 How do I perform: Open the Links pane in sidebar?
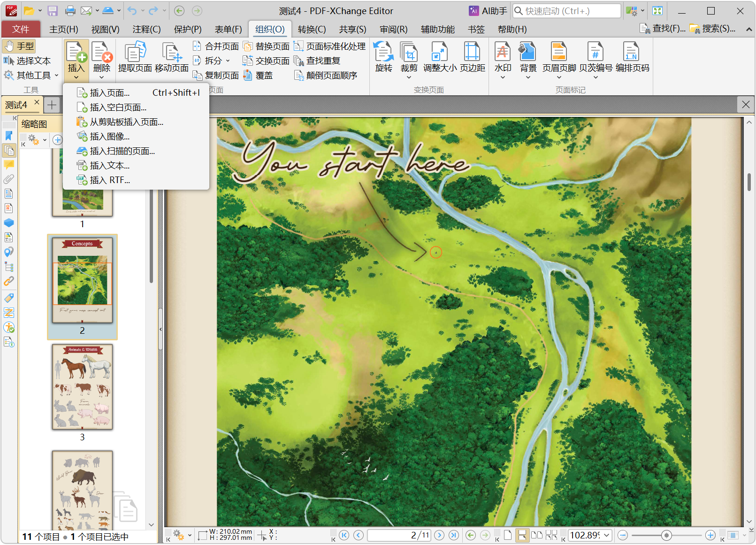pyautogui.click(x=9, y=281)
